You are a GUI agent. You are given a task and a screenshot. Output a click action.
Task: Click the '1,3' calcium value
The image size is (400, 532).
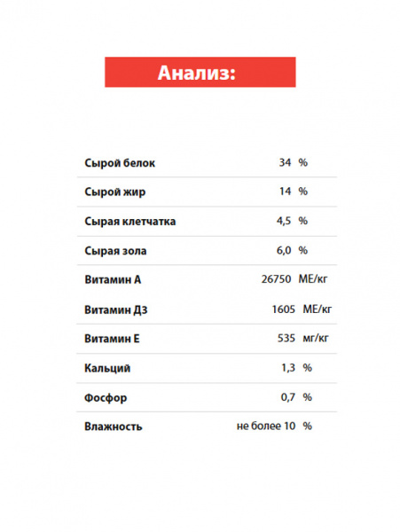(x=288, y=368)
